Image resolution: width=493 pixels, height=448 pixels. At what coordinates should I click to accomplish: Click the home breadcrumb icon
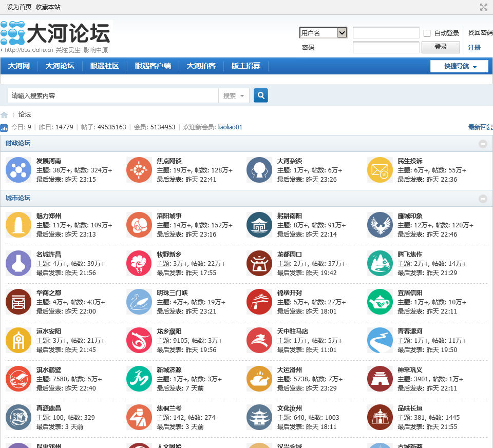pyautogui.click(x=4, y=114)
